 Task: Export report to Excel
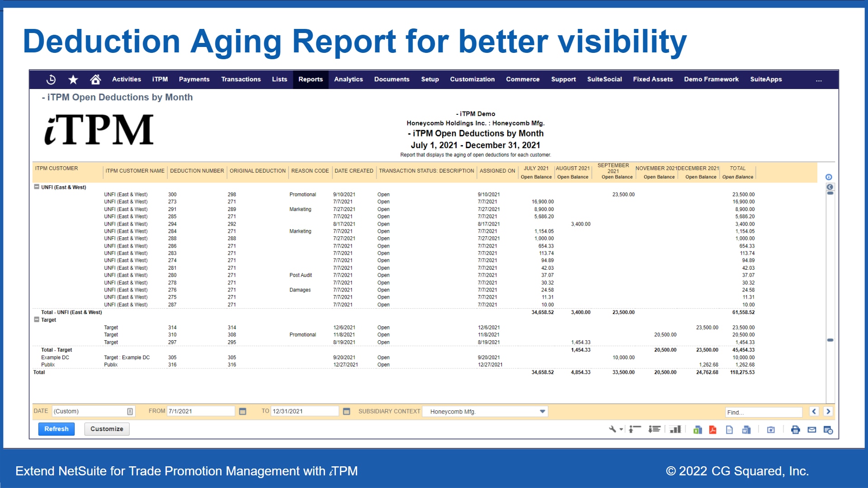click(698, 430)
